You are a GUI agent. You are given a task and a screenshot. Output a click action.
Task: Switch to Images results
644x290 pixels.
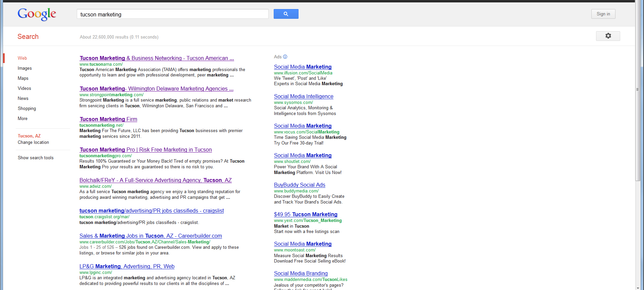(25, 68)
